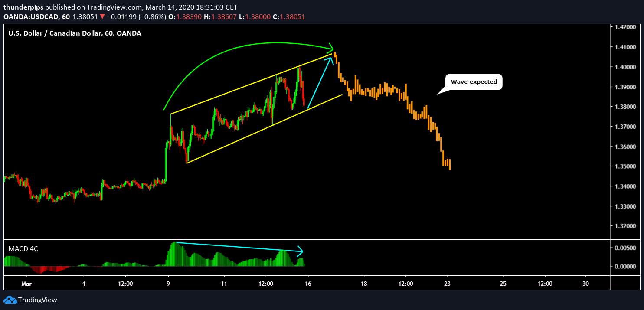Click the '18' date label on time axis

tap(364, 284)
